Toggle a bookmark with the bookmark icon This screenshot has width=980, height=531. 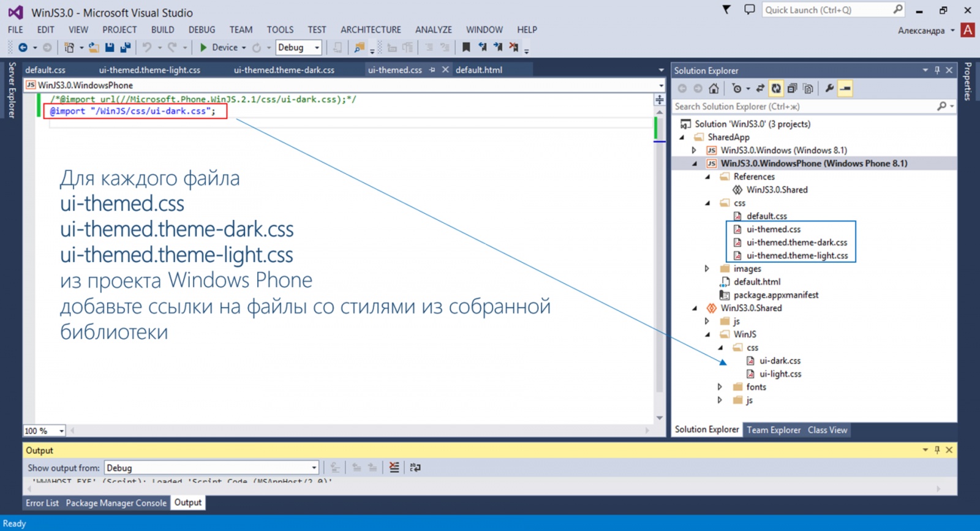466,47
